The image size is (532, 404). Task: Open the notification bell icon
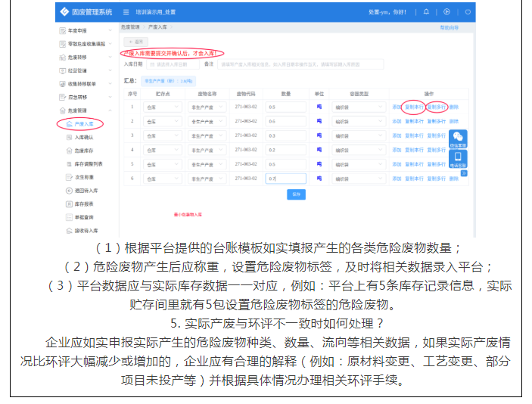(x=427, y=12)
